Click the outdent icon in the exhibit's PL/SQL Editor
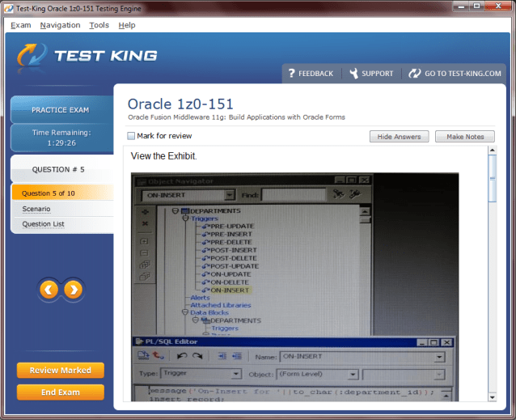Image resolution: width=516 pixels, height=420 pixels. click(x=237, y=356)
